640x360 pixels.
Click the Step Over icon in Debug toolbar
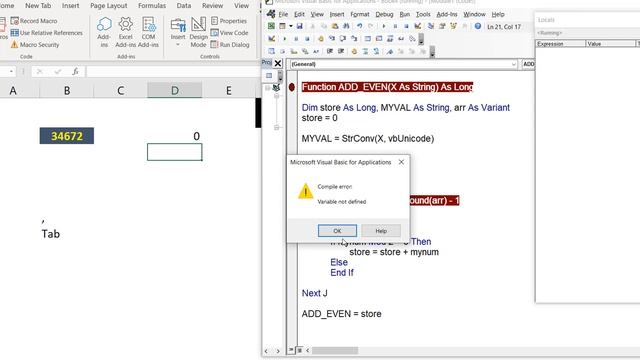pyautogui.click(x=342, y=39)
